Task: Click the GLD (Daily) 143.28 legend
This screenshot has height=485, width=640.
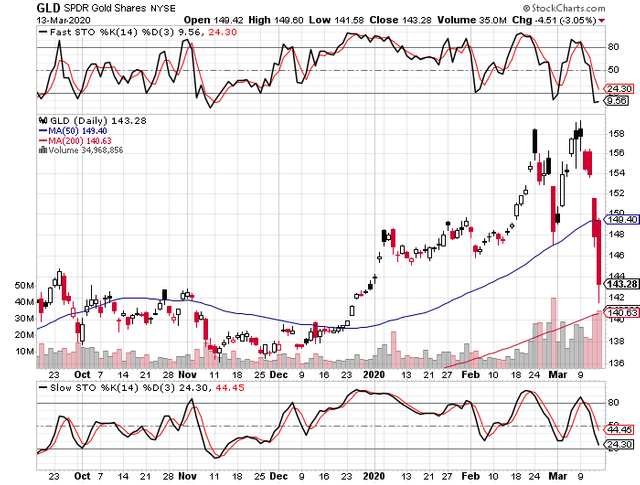Action: [x=98, y=121]
